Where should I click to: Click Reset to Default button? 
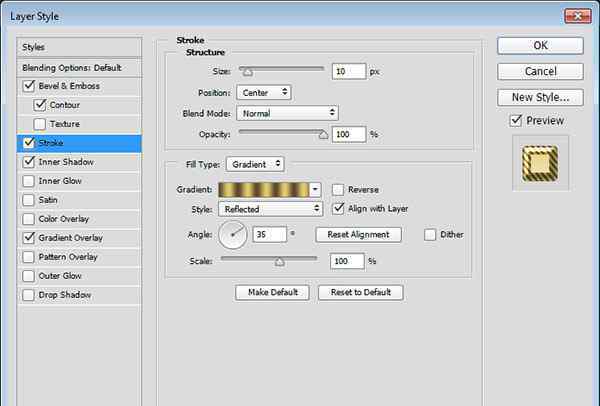(x=361, y=292)
